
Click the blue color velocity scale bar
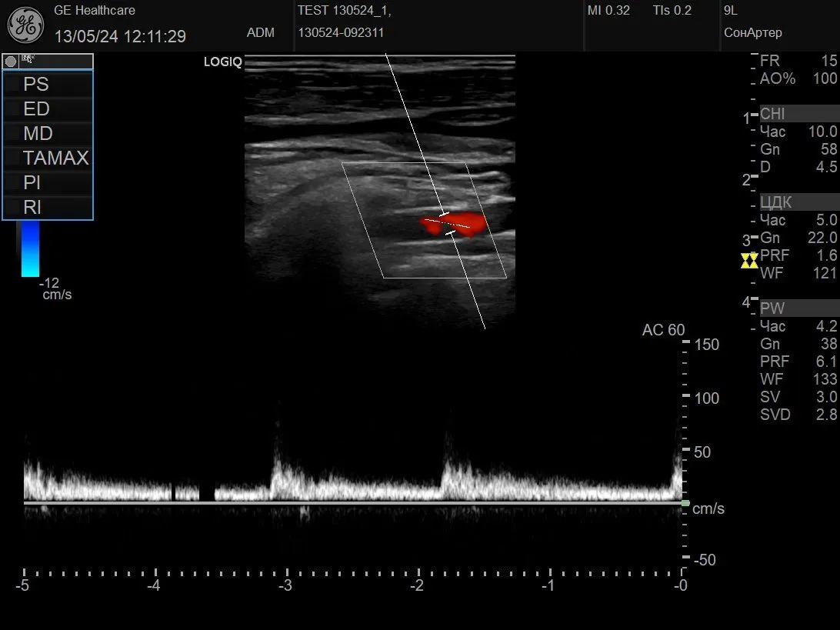tap(30, 248)
